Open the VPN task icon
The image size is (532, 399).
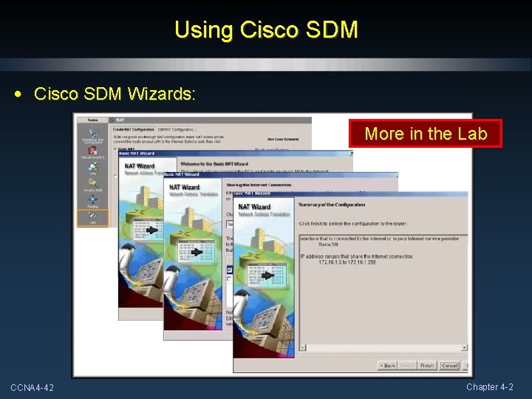(x=92, y=168)
